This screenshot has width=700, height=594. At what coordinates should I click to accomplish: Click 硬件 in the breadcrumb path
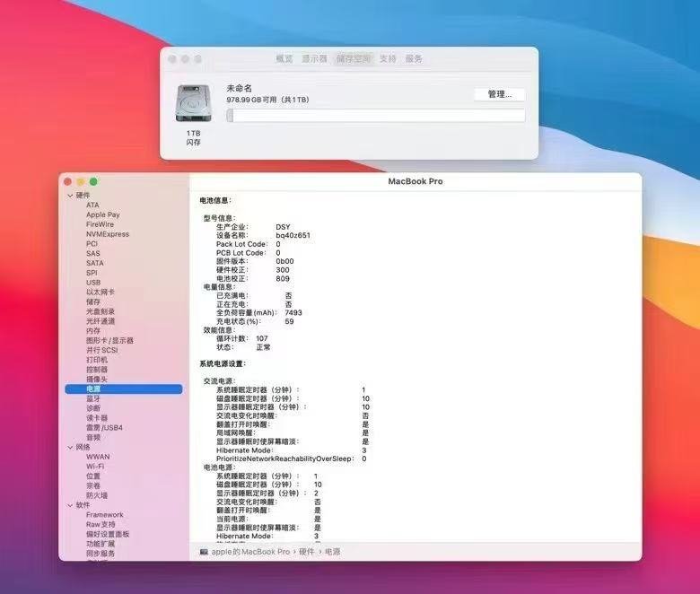tap(307, 552)
